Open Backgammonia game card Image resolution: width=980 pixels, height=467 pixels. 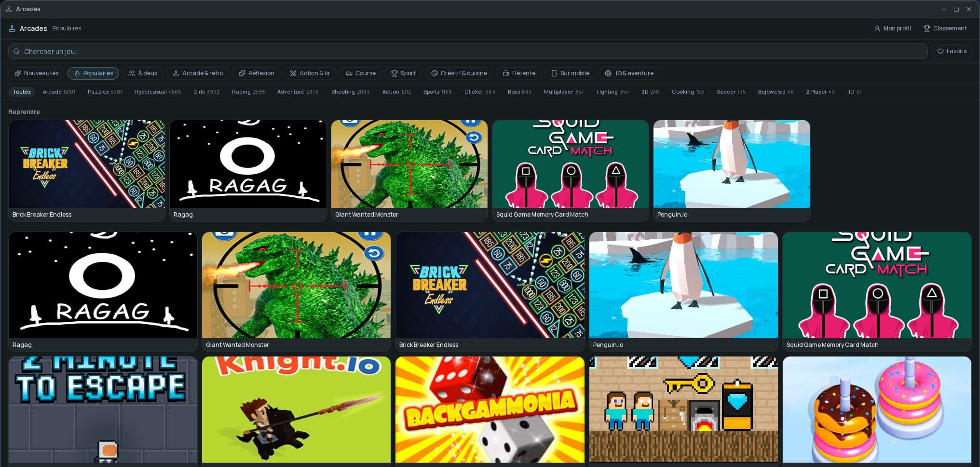click(x=490, y=411)
